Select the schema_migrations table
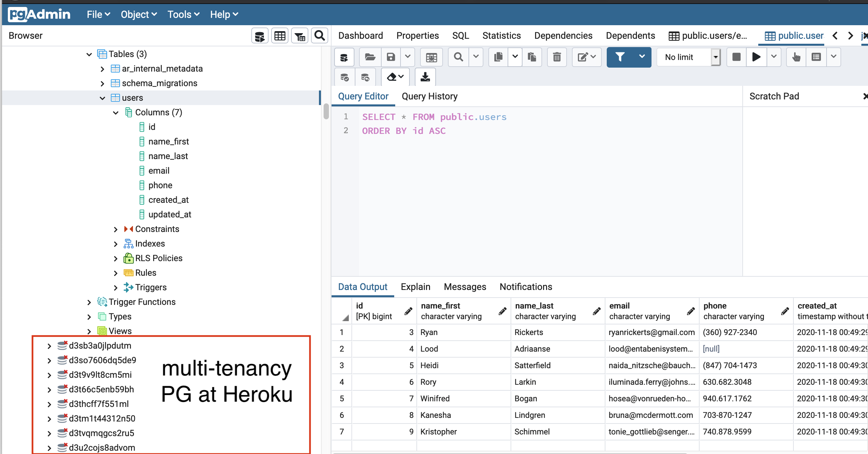 159,83
